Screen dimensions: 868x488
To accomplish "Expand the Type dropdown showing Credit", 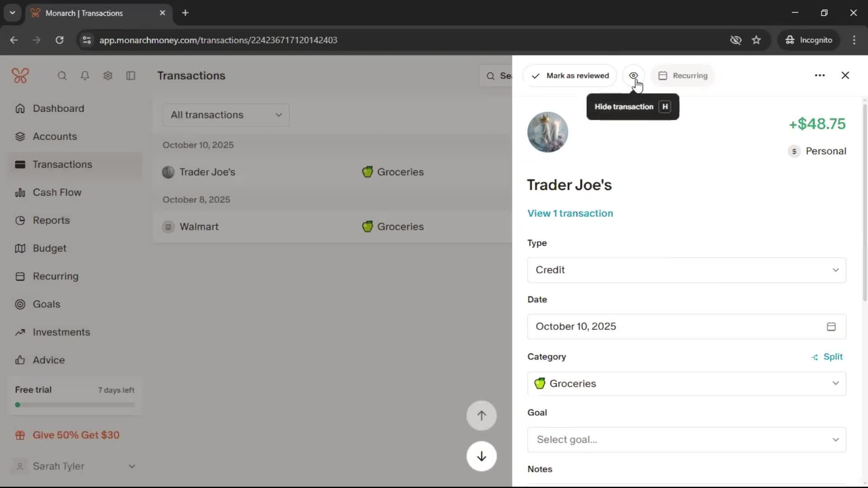I will (686, 270).
